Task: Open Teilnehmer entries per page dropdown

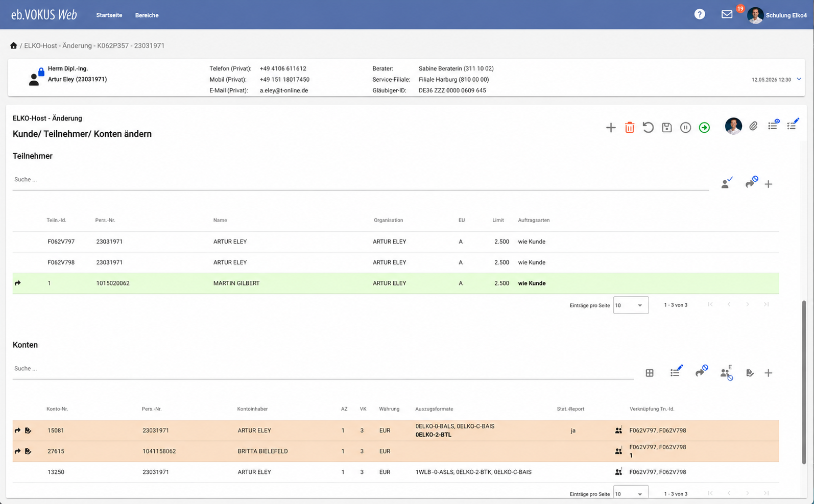Action: [x=631, y=305]
